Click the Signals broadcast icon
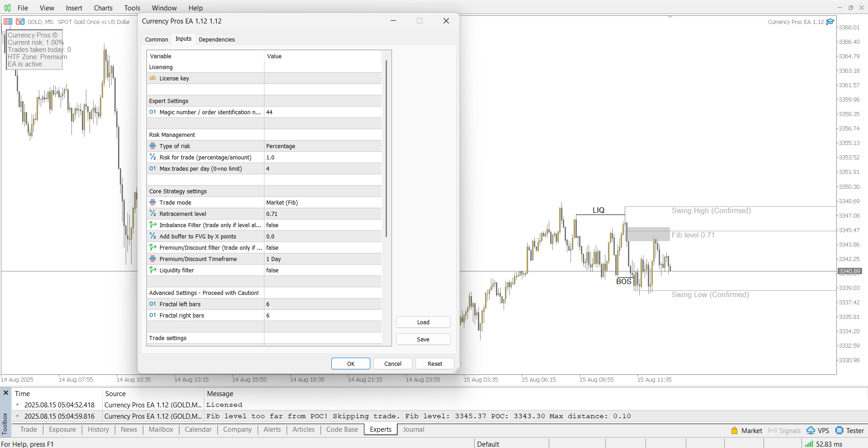This screenshot has height=448, width=868. point(773,430)
